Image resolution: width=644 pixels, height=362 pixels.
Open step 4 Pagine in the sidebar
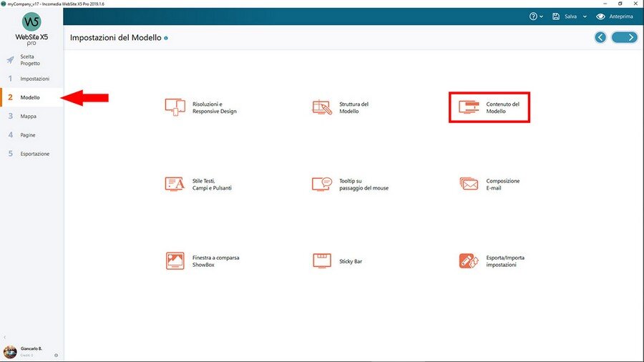pyautogui.click(x=29, y=135)
